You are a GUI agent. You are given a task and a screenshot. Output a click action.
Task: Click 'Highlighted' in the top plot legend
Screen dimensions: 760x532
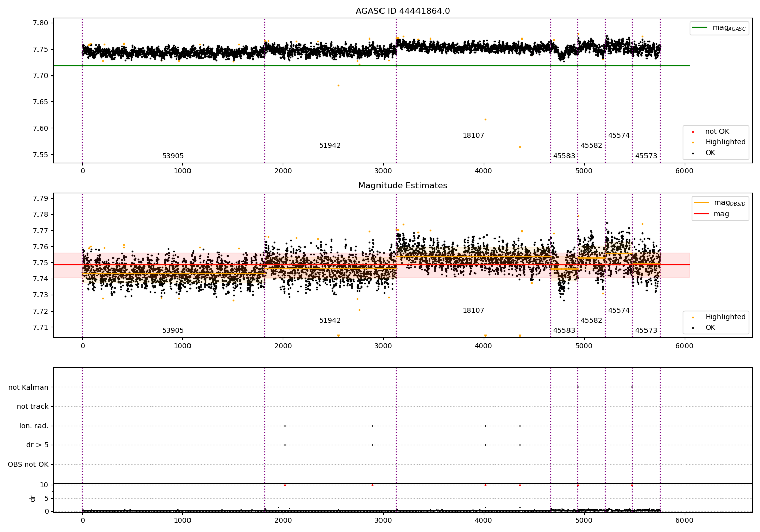[726, 142]
